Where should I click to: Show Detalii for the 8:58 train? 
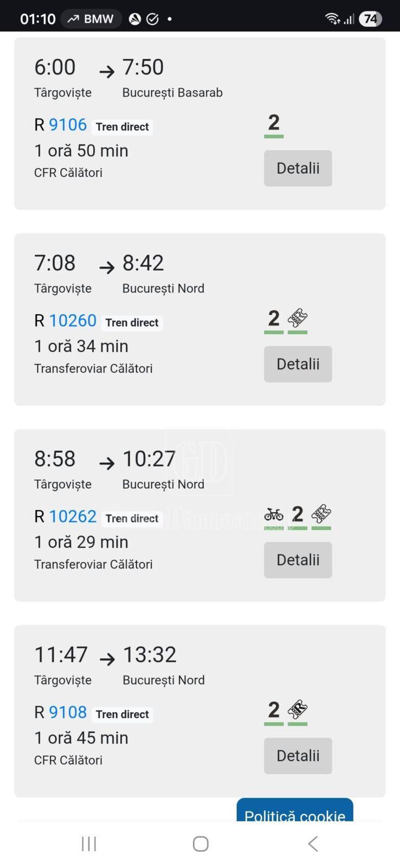click(x=298, y=560)
